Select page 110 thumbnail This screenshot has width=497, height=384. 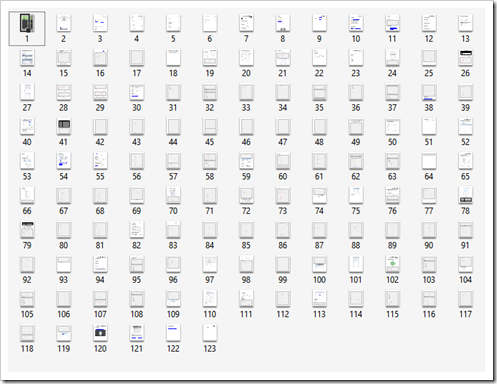point(210,298)
